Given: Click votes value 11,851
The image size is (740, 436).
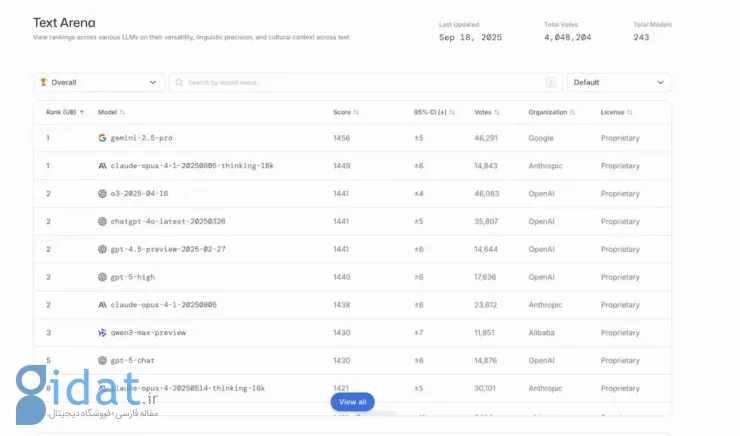Looking at the screenshot, I should pos(484,333).
